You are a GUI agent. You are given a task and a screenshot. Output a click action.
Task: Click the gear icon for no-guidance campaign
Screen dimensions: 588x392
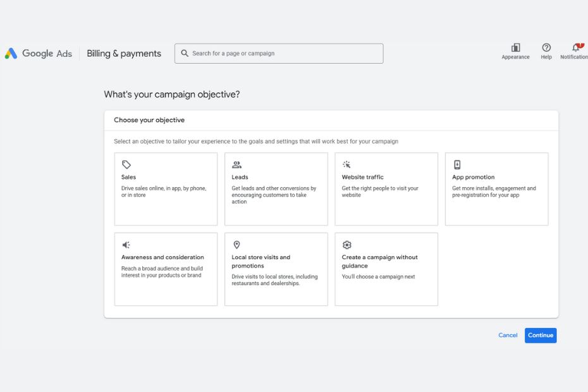click(x=346, y=245)
